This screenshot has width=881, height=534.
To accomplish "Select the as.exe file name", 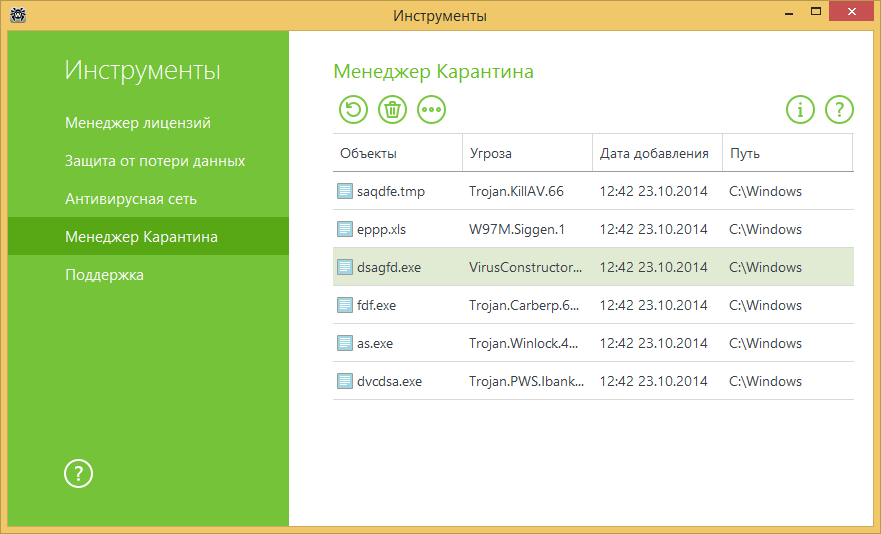I will tap(375, 343).
